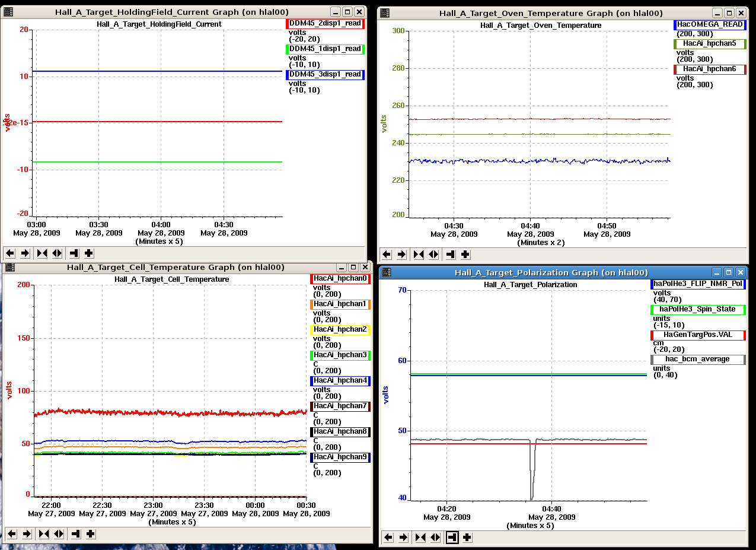Pan right in Oven_Temperature graph
This screenshot has height=550, width=756.
pyautogui.click(x=402, y=255)
